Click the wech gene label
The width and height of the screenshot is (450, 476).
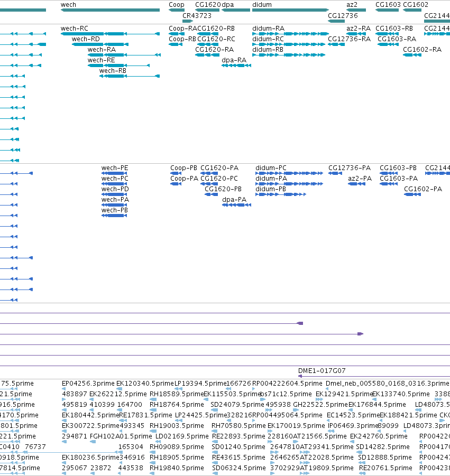tap(68, 5)
